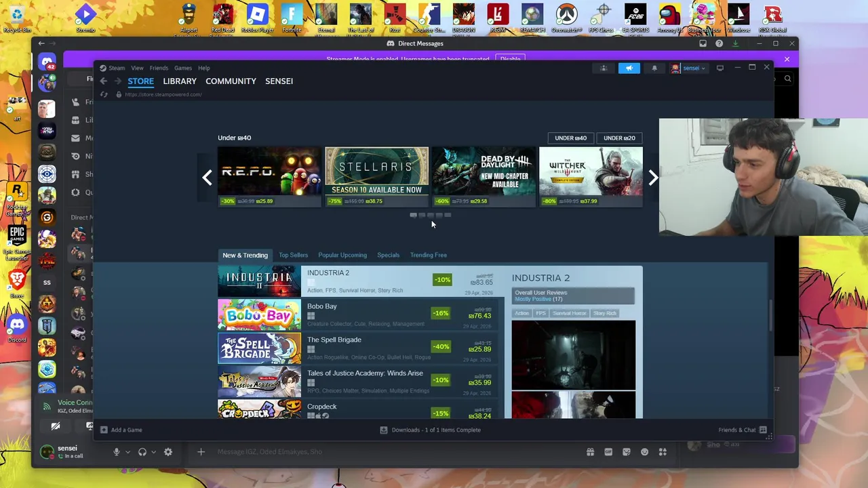Open the SENSEI profile tab
Screen dimensions: 868x488
coord(279,81)
